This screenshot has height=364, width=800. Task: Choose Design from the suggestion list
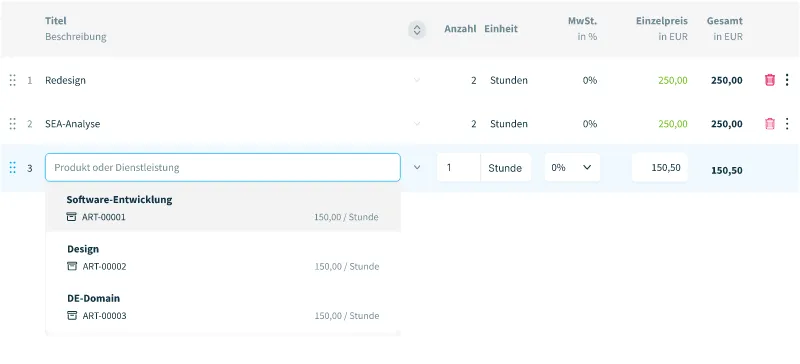(223, 257)
